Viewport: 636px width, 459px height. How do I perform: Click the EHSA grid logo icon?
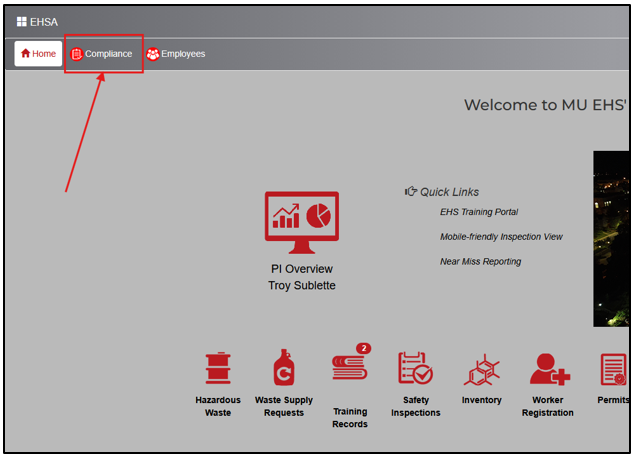point(22,21)
